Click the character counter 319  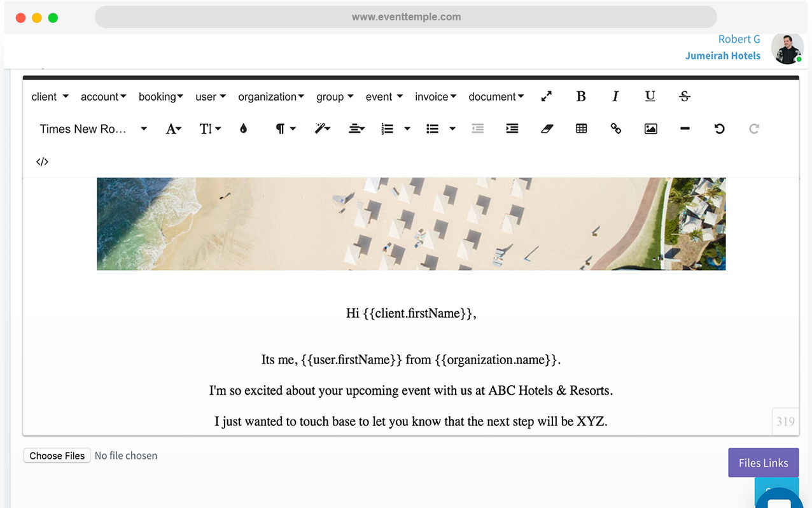[785, 421]
